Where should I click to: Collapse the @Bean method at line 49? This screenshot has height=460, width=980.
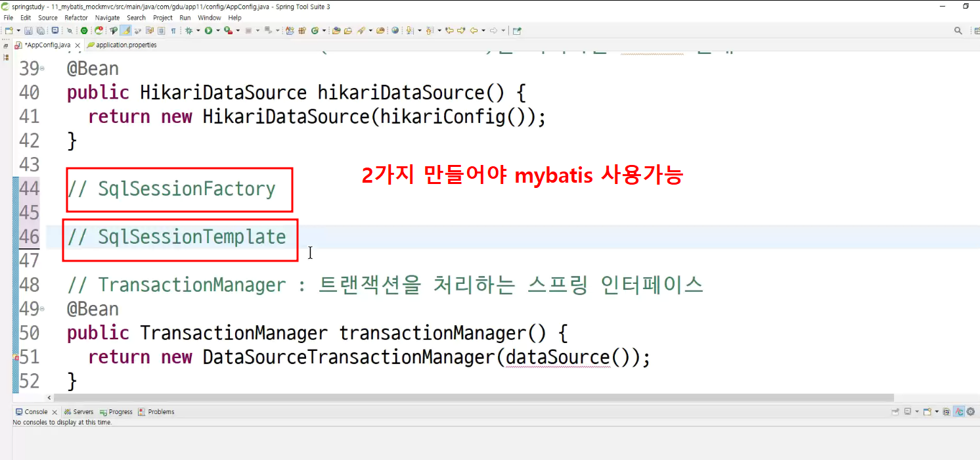[x=43, y=309]
